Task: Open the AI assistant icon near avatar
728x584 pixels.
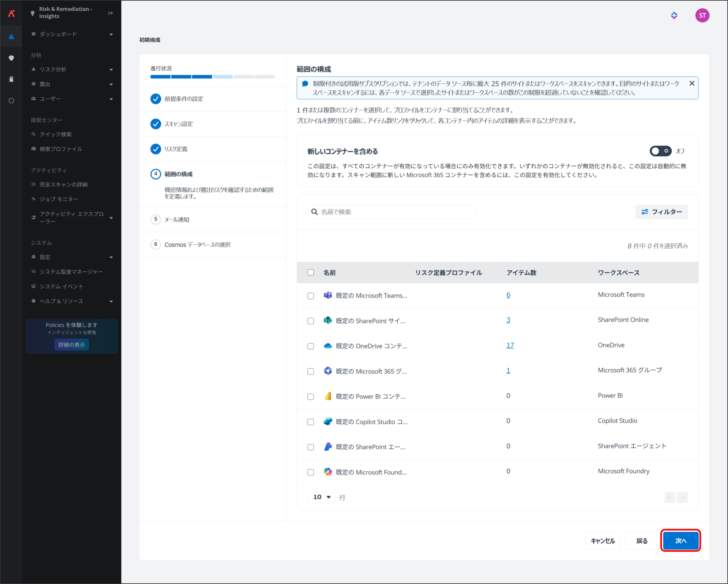Action: [x=674, y=15]
